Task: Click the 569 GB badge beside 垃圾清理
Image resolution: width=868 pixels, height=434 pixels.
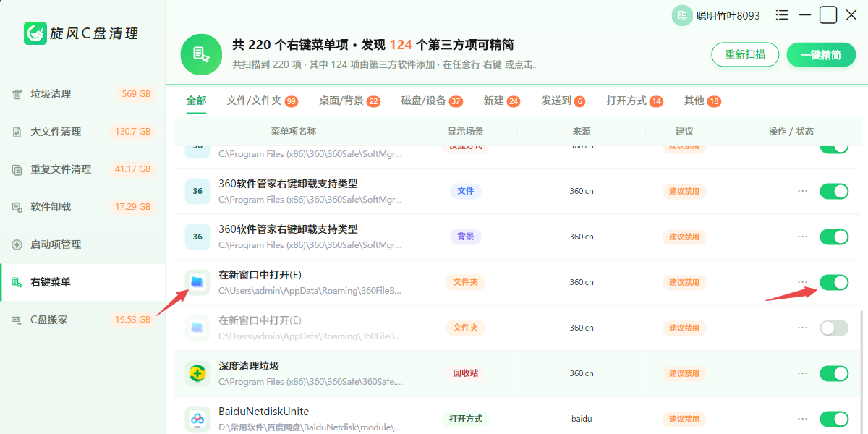Action: [x=136, y=94]
